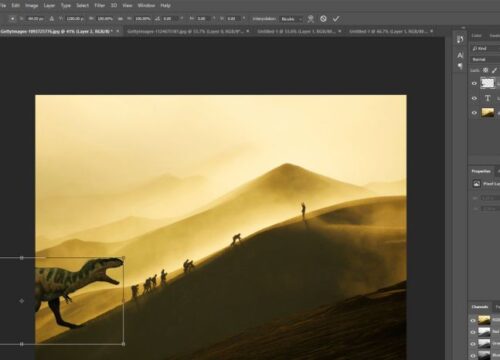Toggle warp mode icon in options bar
The height and width of the screenshot is (360, 500).
pyautogui.click(x=311, y=19)
